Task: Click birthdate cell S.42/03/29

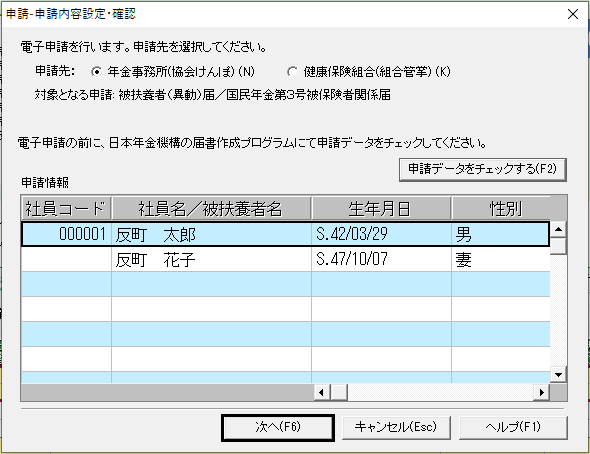Action: (382, 234)
